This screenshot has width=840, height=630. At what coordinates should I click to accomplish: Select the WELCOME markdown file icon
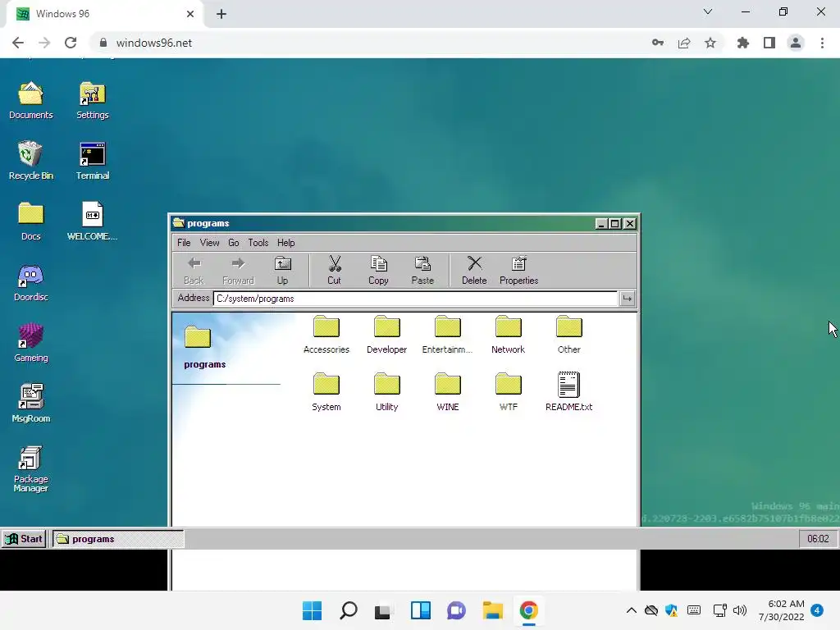(x=92, y=221)
